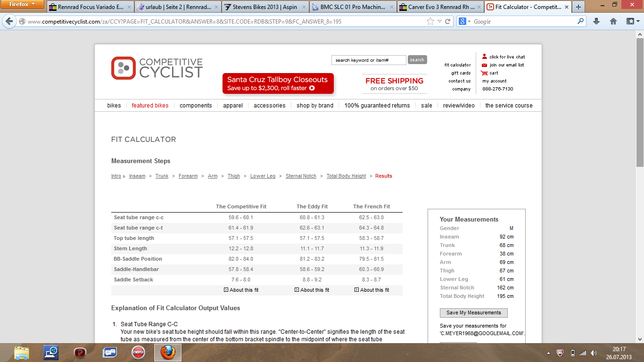Go to the Inseam measurement step
This screenshot has height=362, width=644.
[137, 176]
